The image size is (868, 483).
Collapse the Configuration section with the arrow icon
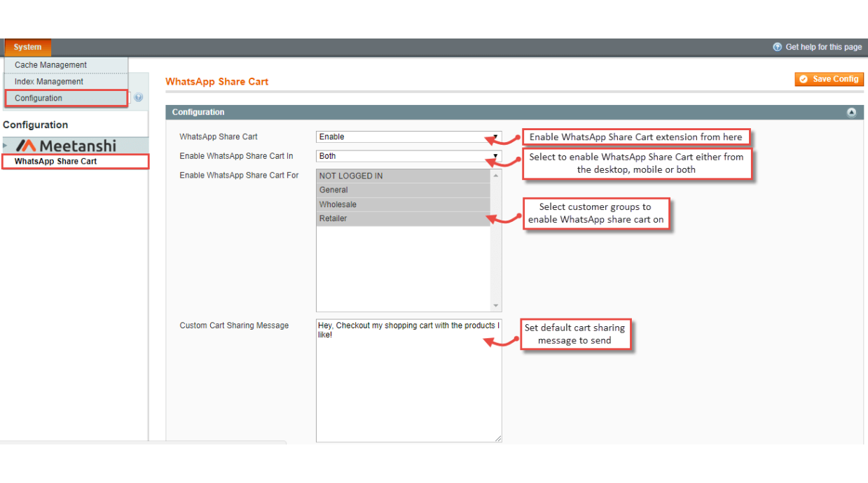851,113
